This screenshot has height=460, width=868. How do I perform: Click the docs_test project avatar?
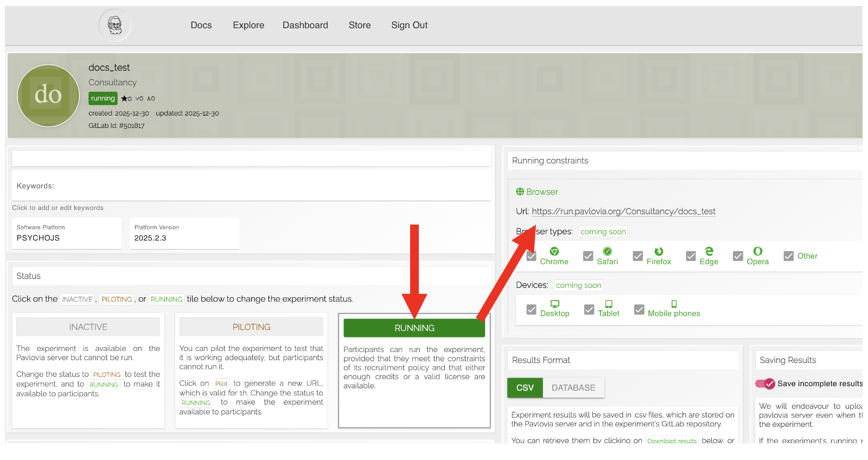coord(48,95)
